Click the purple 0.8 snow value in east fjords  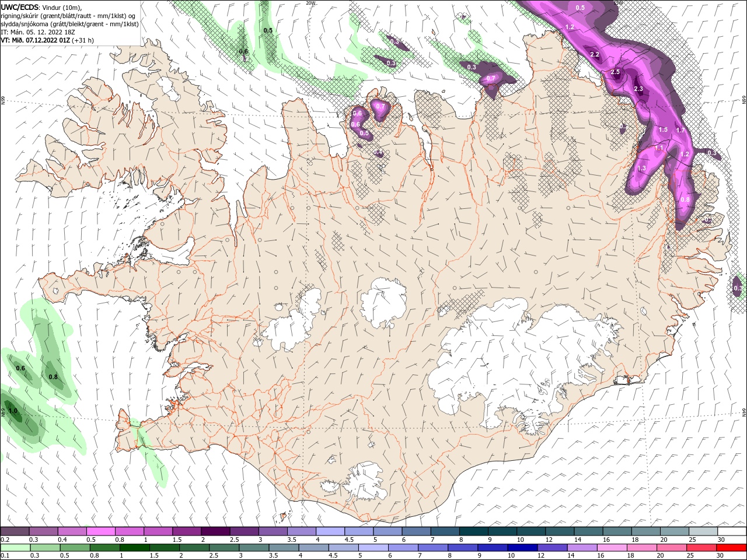tap(685, 199)
